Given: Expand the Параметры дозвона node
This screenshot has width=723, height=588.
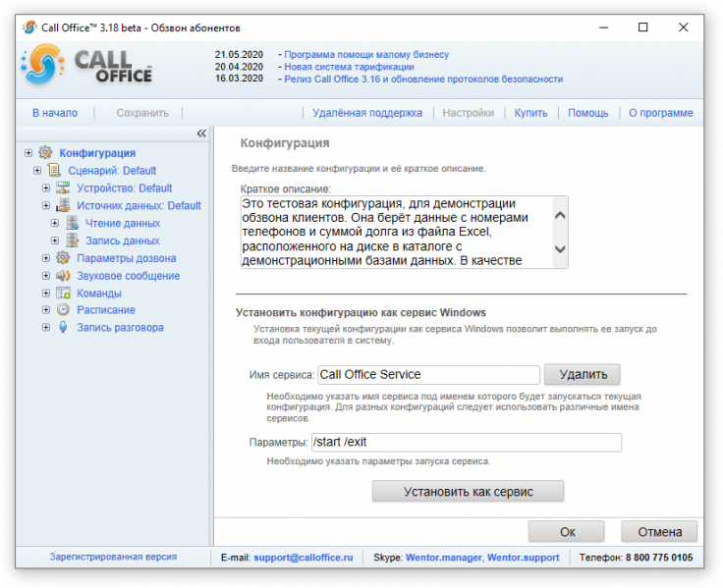Looking at the screenshot, I should (x=46, y=258).
